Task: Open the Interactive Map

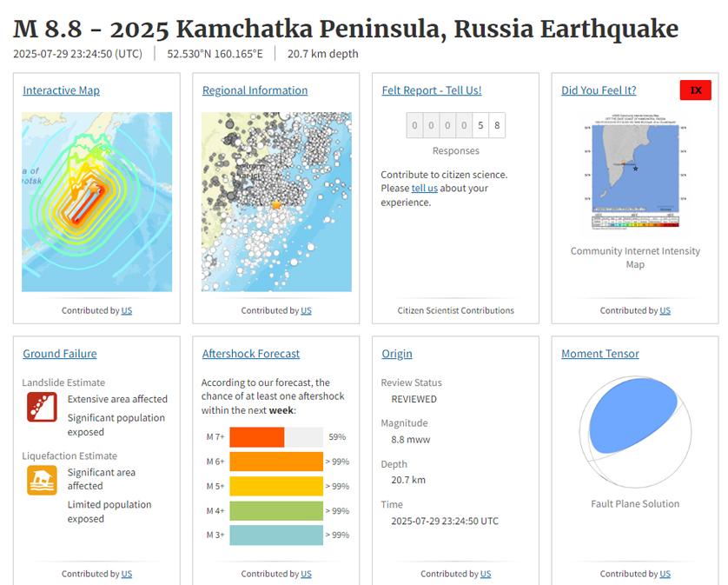Action: click(61, 90)
